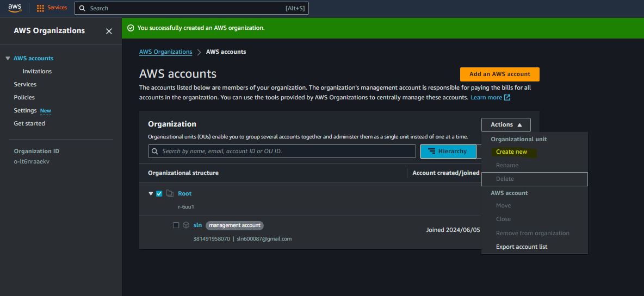Collapse AWS accounts sidebar section
Image resolution: width=644 pixels, height=296 pixels.
click(x=8, y=58)
